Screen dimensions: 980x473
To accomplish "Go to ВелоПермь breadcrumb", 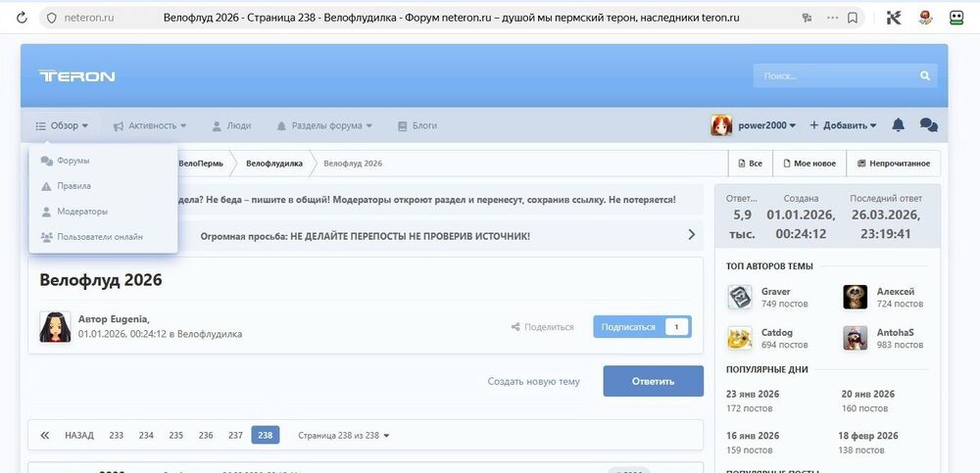I will (x=201, y=164).
